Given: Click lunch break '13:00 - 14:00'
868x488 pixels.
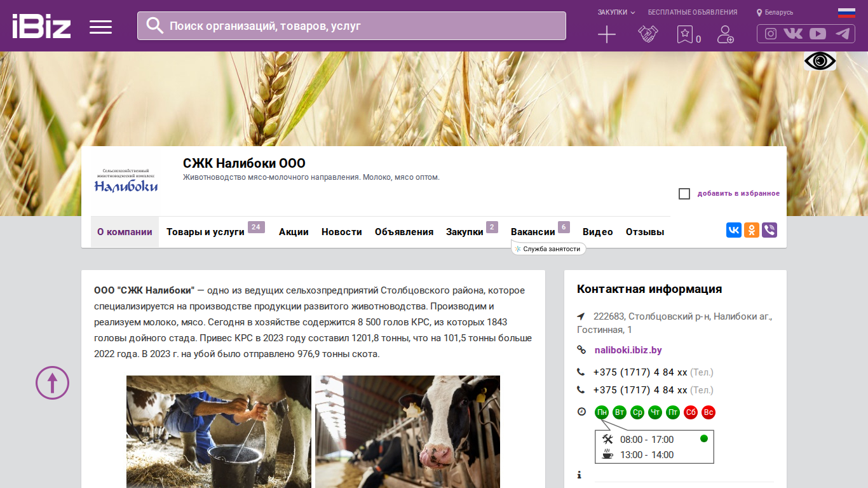Looking at the screenshot, I should pos(647,455).
